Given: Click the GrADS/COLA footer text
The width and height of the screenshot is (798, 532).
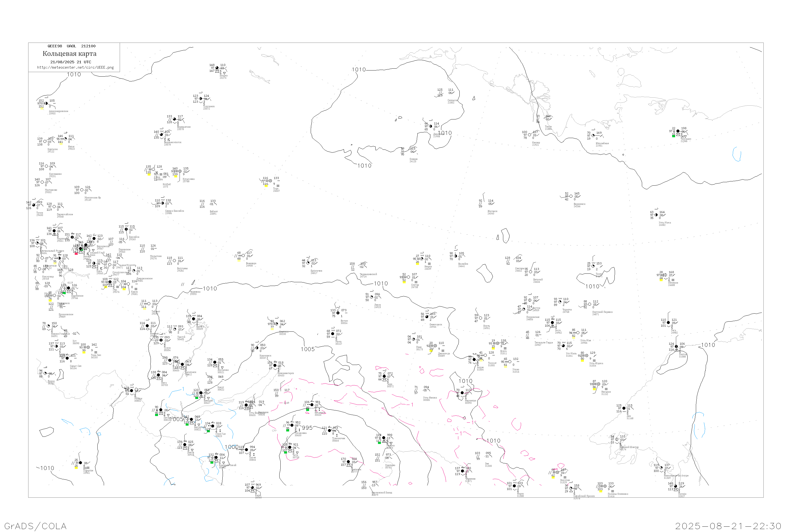Looking at the screenshot, I should coord(35,526).
